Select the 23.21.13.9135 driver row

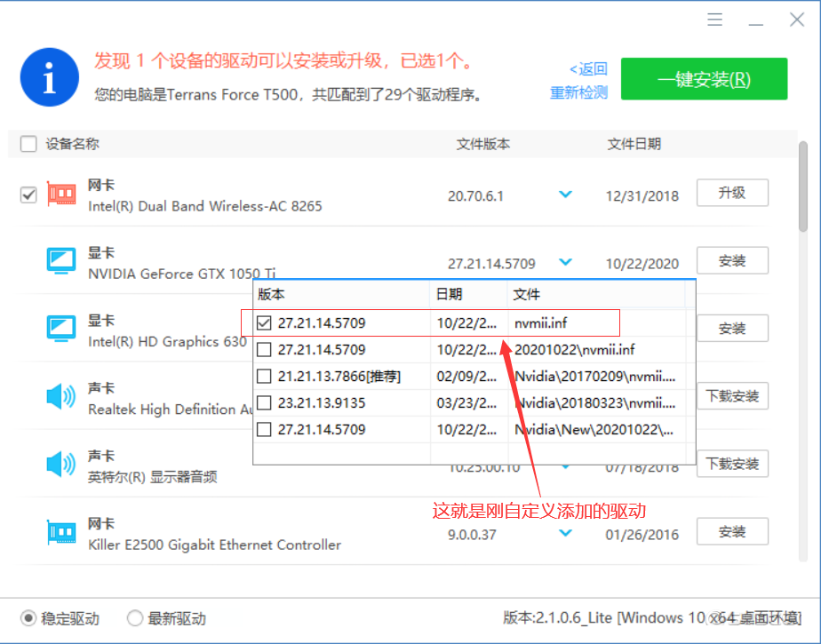(x=474, y=402)
